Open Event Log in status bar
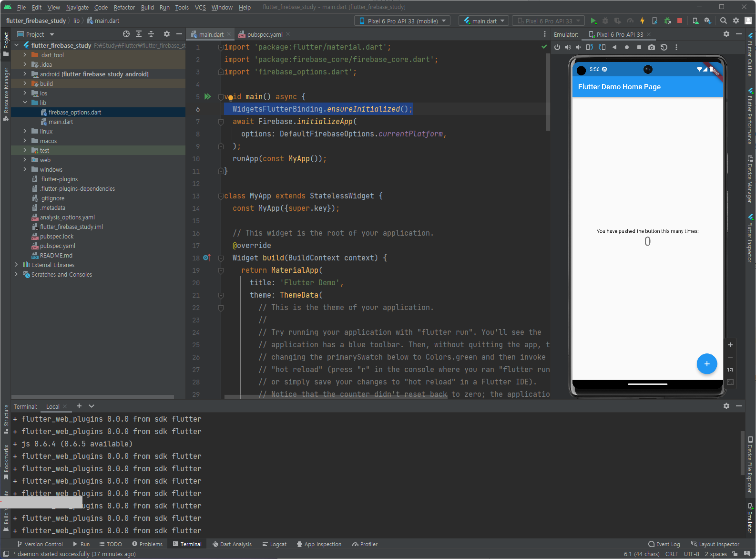 (x=664, y=544)
